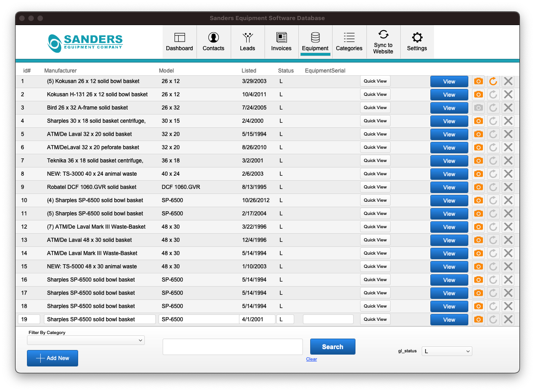Click Sync to Website
535x392 pixels.
point(383,42)
